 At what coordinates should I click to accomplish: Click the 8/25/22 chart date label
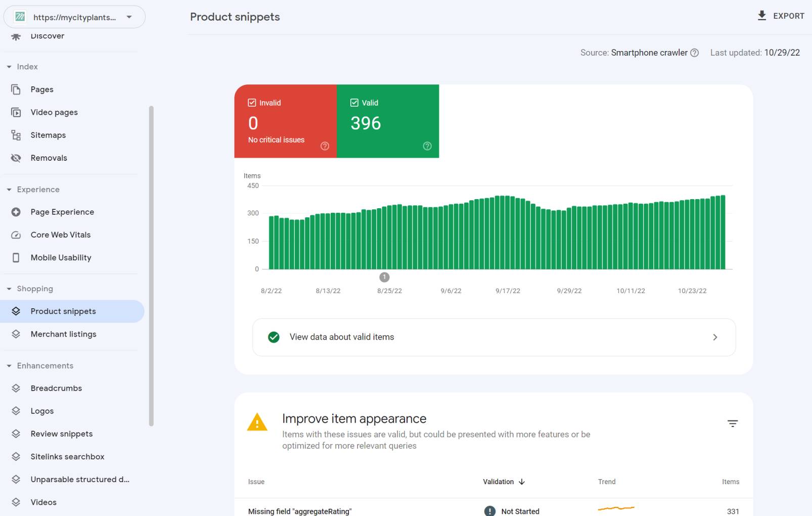pyautogui.click(x=389, y=291)
